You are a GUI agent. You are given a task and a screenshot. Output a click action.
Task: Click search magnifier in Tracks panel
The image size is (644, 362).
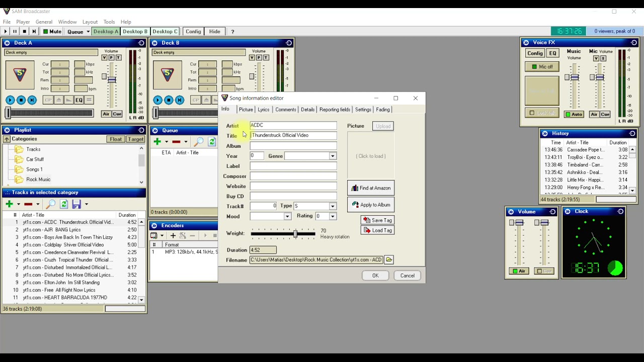tap(50, 204)
